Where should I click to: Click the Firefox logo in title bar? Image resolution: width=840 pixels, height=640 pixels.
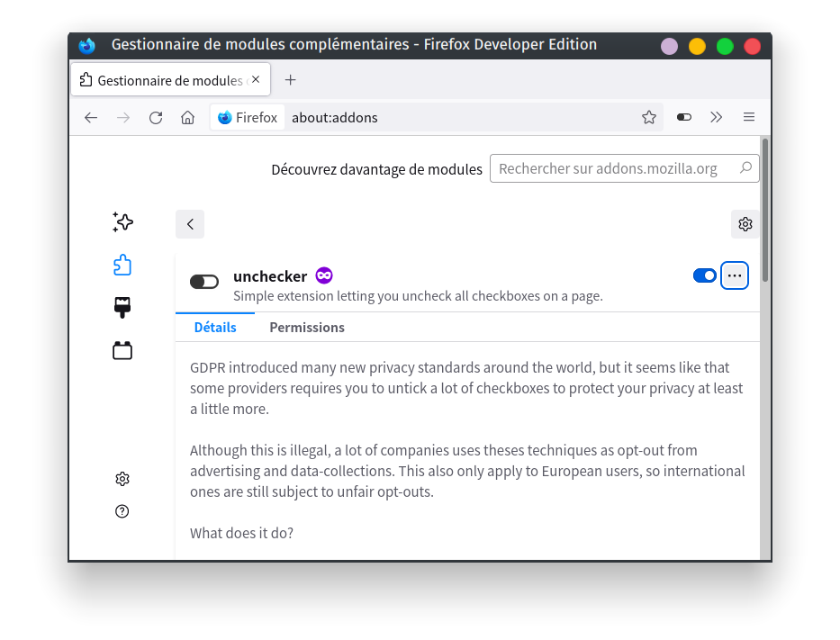click(86, 46)
